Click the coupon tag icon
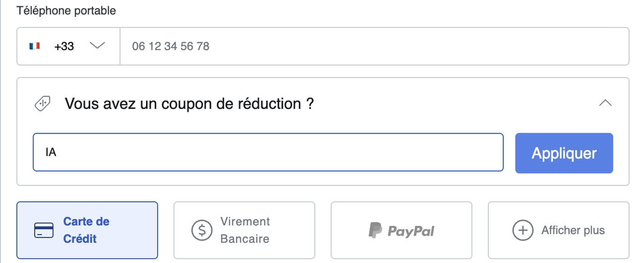Screen dimensions: 644x263 tap(41, 104)
